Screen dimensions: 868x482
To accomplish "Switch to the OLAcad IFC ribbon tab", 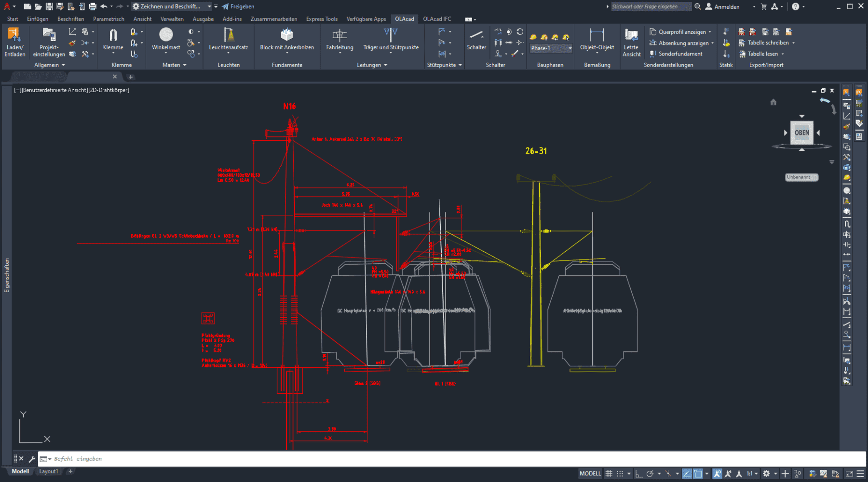I will (437, 19).
